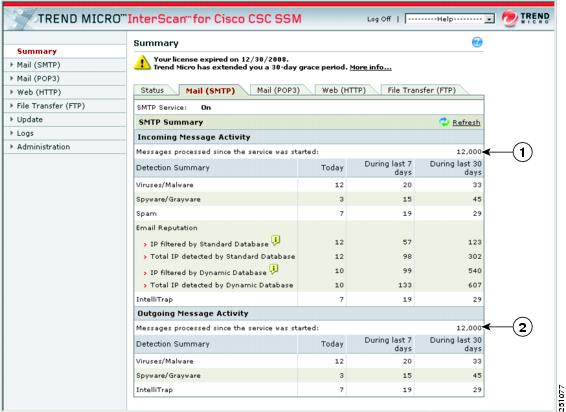Image resolution: width=566 pixels, height=412 pixels.
Task: Click the license warning triangle icon
Action: pos(142,62)
